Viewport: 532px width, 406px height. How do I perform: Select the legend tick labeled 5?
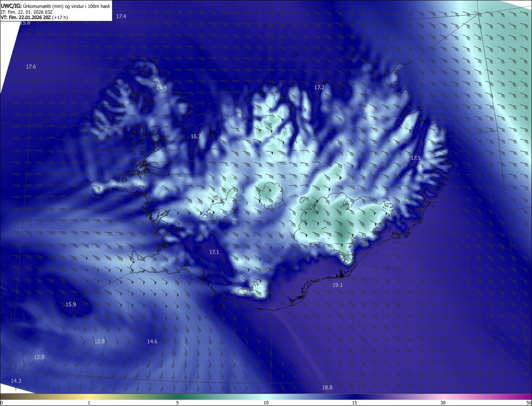coord(177,403)
